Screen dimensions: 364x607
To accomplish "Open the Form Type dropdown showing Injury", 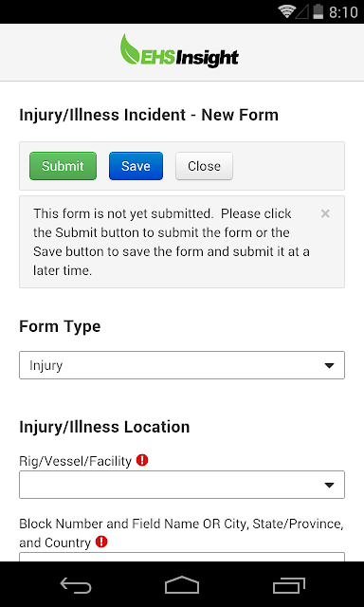I will [x=182, y=365].
